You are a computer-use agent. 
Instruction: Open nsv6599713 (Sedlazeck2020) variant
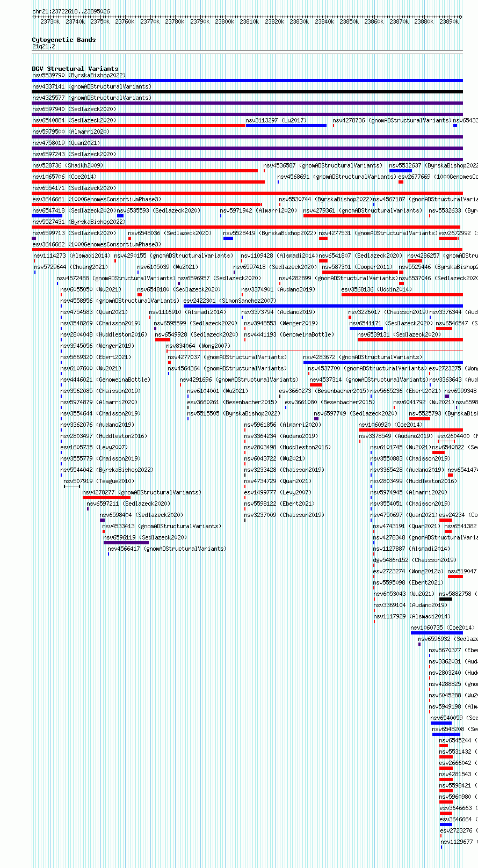(74, 233)
